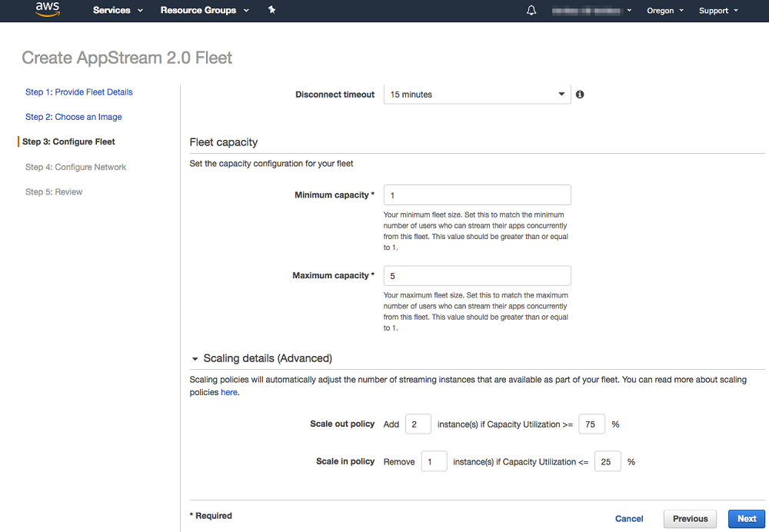Focus the Minimum capacity field

tap(478, 195)
